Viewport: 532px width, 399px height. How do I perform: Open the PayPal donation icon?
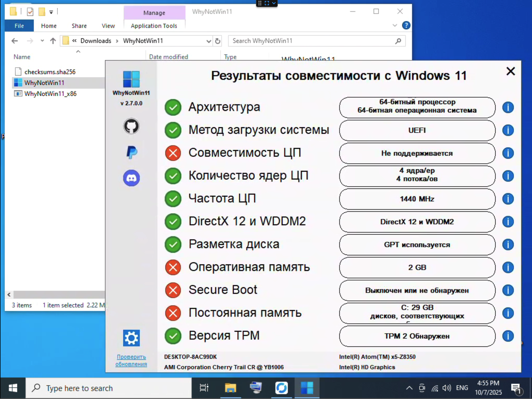132,152
